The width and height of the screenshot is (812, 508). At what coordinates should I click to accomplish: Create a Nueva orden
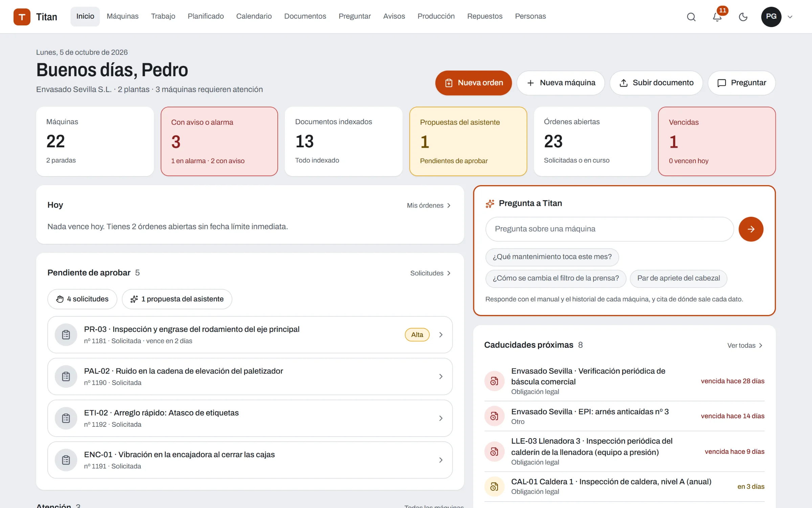pyautogui.click(x=473, y=83)
